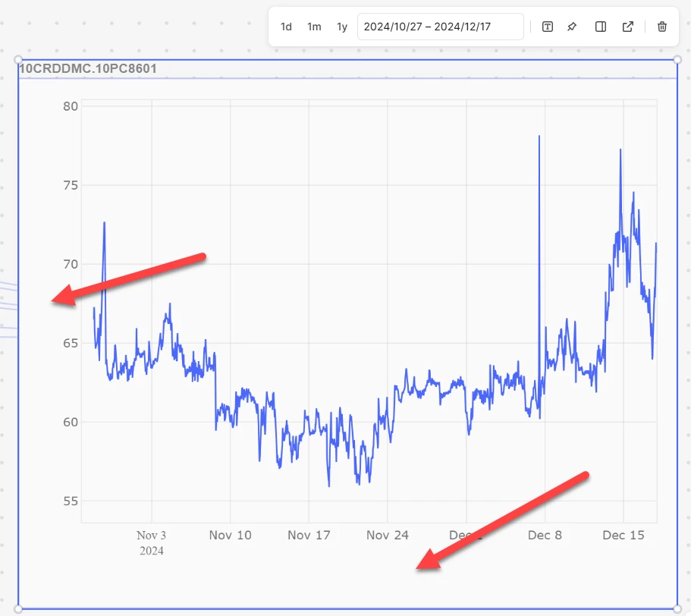Pin the chart with the pin icon
Viewport: 691px width, 616px height.
[x=572, y=27]
